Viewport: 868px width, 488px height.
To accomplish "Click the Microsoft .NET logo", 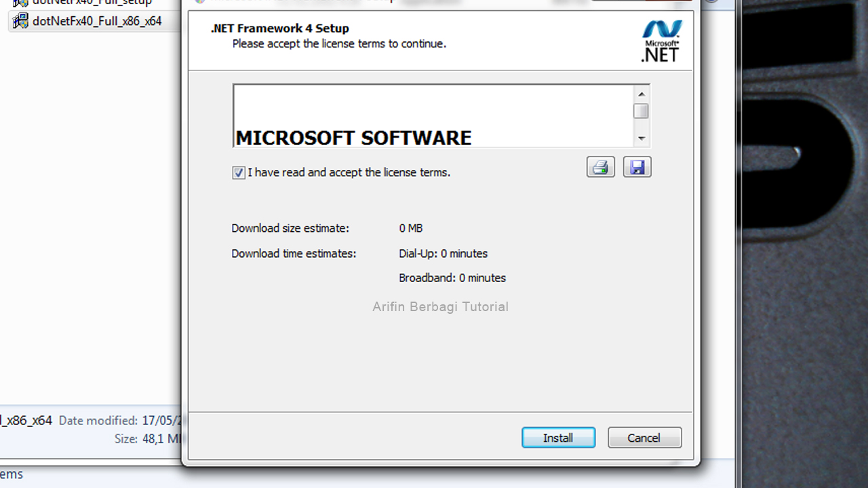I will [x=660, y=41].
